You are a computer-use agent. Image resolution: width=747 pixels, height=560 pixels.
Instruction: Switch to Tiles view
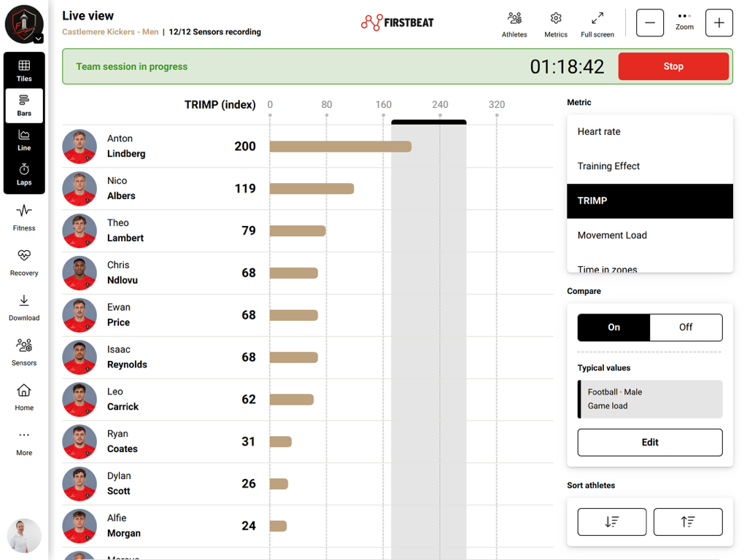(x=24, y=71)
